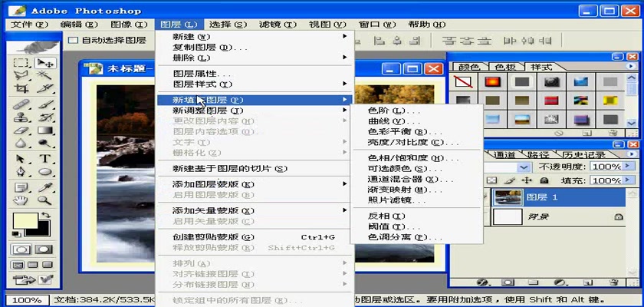Expand the 添加矢量蒙版 submenu
The width and height of the screenshot is (644, 307).
[x=255, y=210]
